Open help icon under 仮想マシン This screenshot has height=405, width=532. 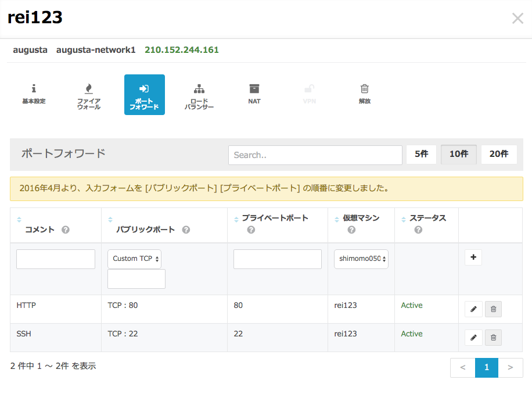click(351, 230)
